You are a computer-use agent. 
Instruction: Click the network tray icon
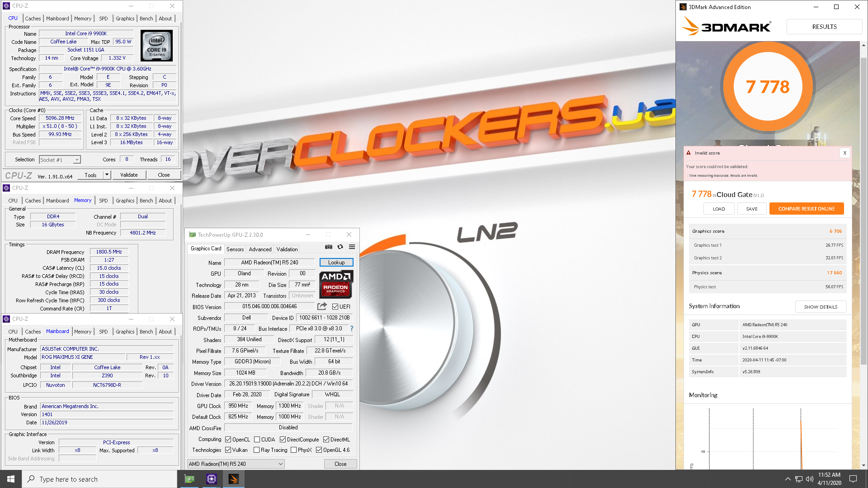point(799,479)
